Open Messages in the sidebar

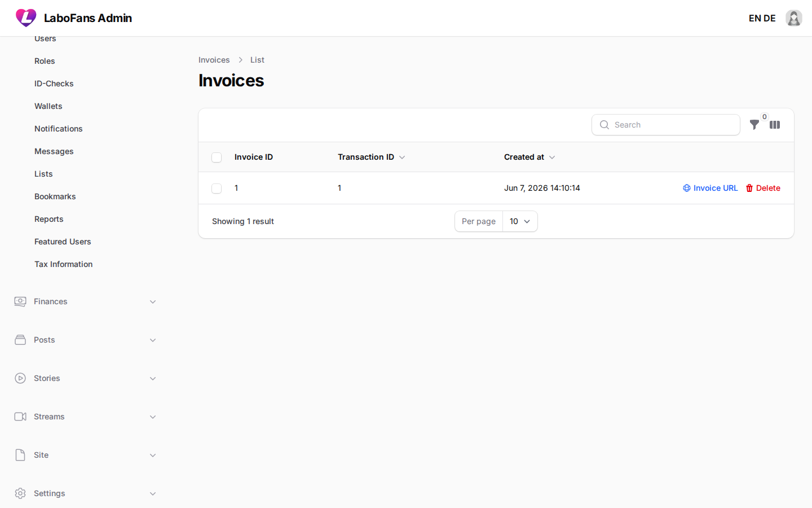pos(54,151)
